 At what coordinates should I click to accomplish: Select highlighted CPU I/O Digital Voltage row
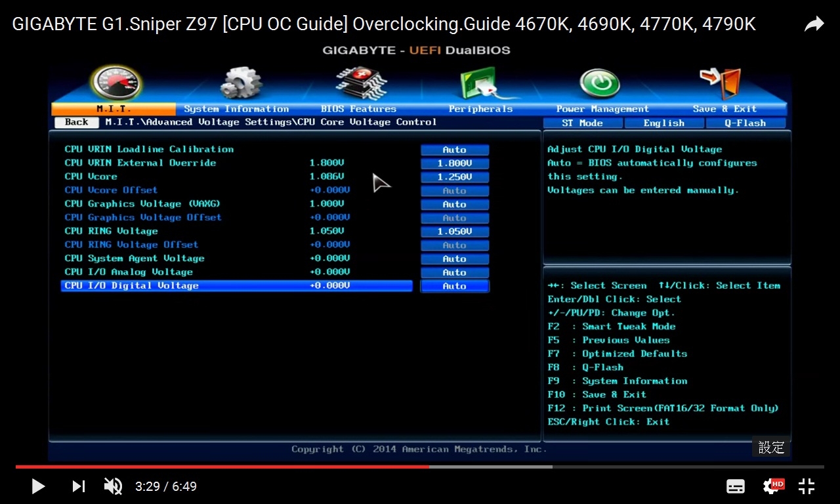pos(237,285)
